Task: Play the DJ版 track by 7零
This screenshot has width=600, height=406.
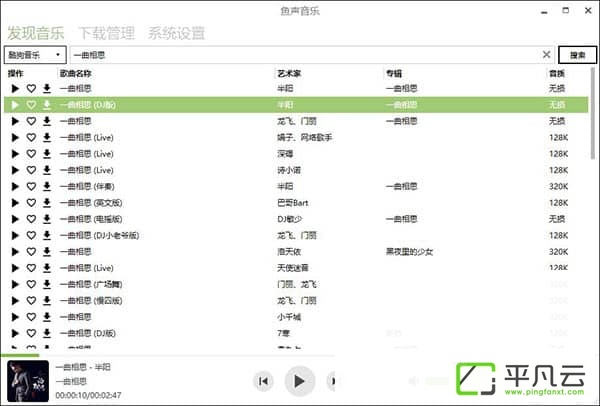Action: pos(15,333)
